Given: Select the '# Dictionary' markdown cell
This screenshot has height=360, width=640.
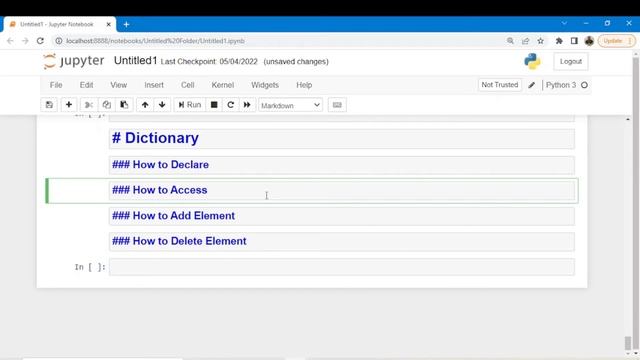Looking at the screenshot, I should [x=342, y=138].
